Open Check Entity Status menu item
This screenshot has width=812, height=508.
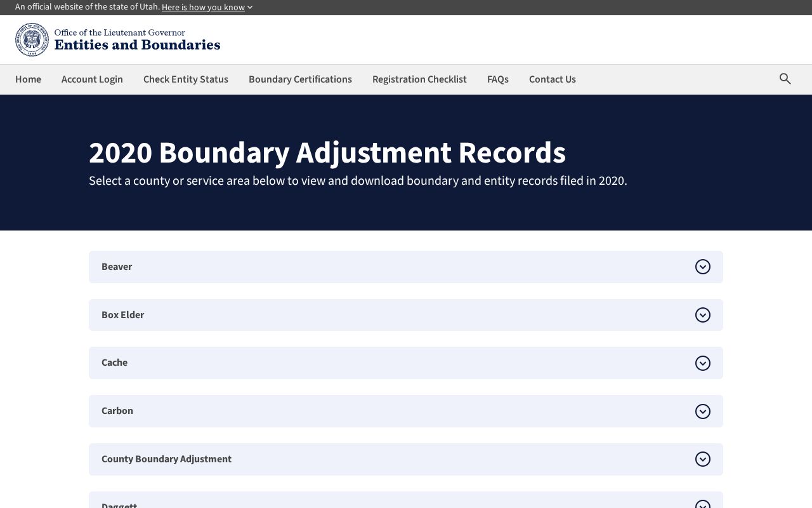pyautogui.click(x=186, y=79)
